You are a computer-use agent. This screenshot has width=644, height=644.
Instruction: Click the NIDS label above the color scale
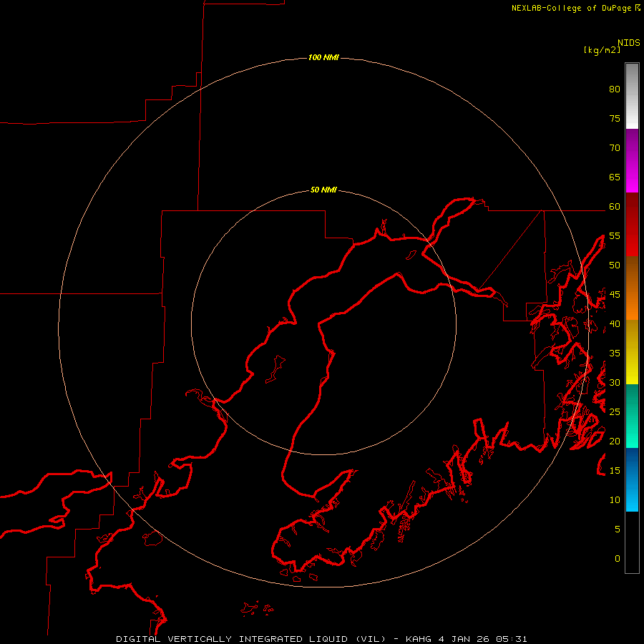tap(629, 43)
